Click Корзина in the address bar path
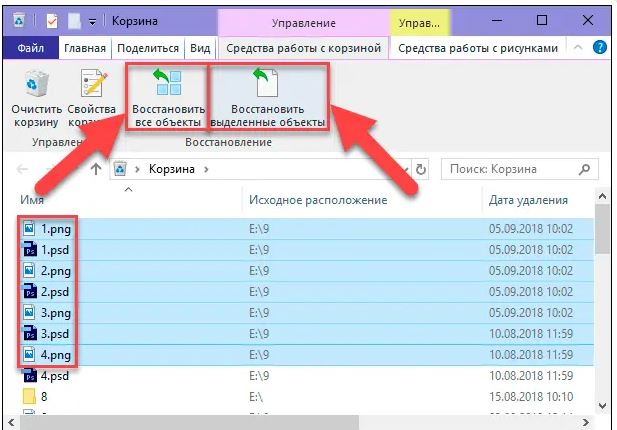617x430 pixels. pos(172,169)
